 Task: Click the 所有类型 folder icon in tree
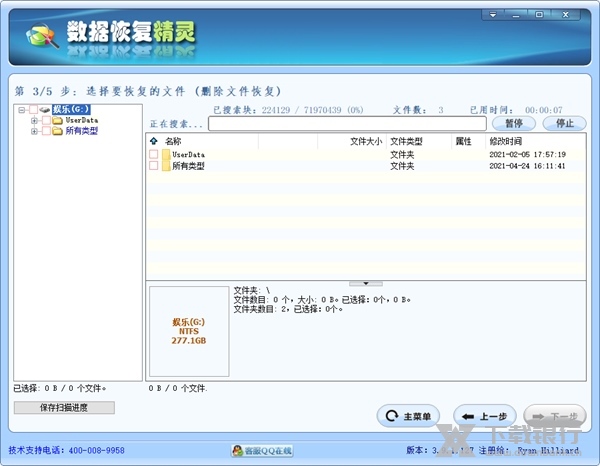[x=57, y=131]
